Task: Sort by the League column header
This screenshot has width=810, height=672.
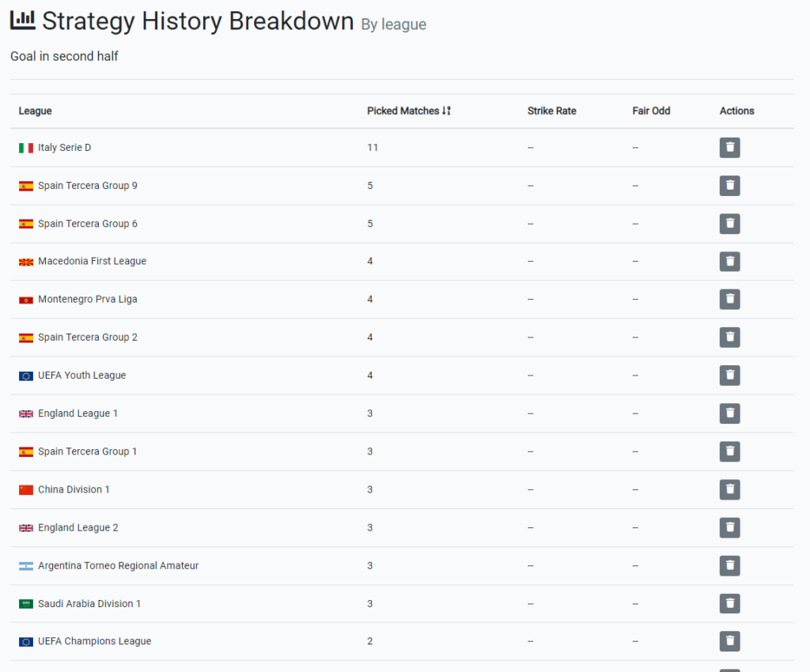Action: point(35,111)
